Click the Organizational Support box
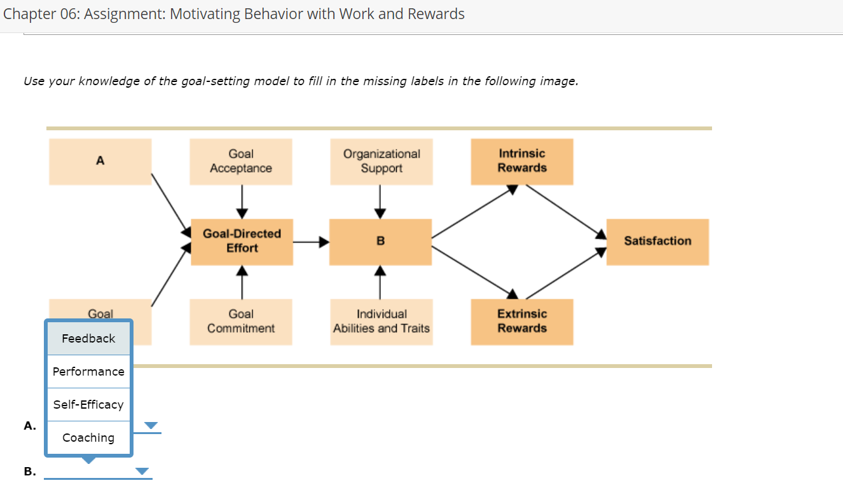The width and height of the screenshot is (843, 504). click(x=381, y=161)
